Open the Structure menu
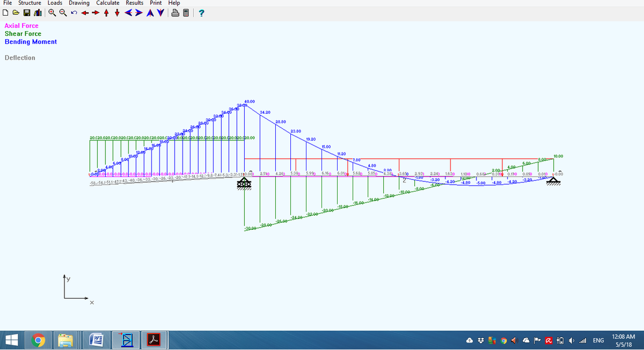Screen dimensions: 644x350 coord(30,3)
